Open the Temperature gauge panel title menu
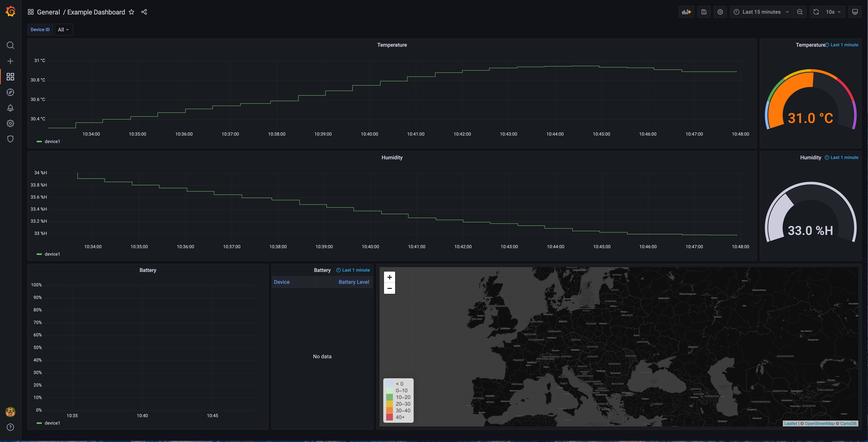The height and width of the screenshot is (442, 868). (x=810, y=45)
